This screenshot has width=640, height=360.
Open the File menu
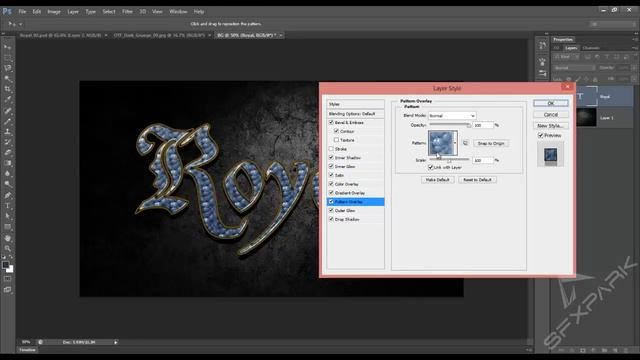(22, 11)
